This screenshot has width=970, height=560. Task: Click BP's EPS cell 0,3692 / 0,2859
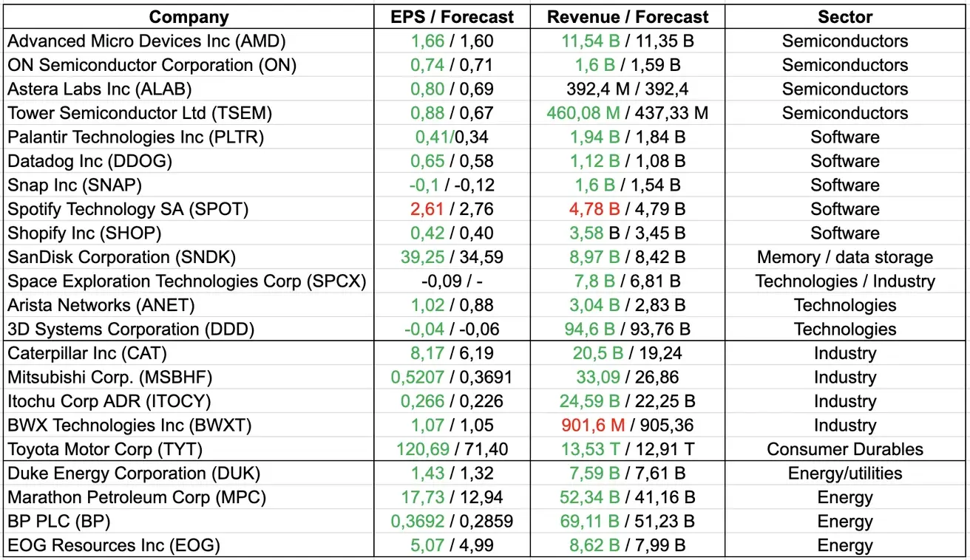tap(452, 522)
